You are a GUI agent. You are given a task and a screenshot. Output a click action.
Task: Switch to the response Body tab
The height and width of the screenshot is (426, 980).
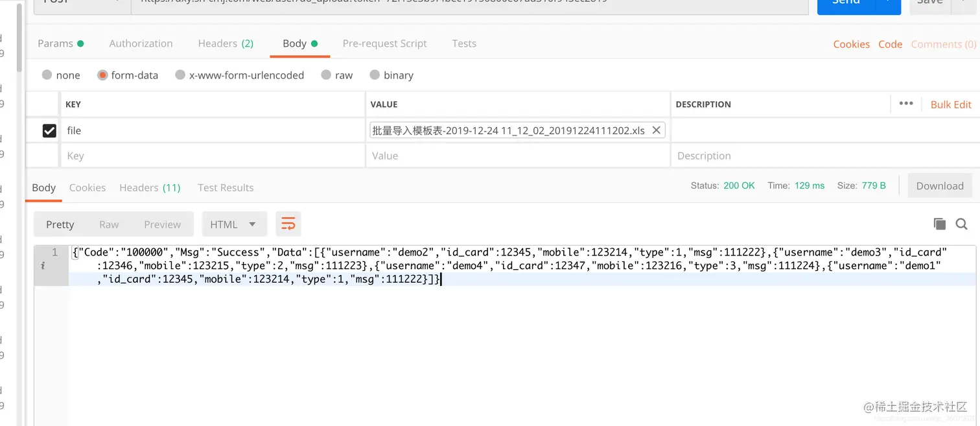click(44, 187)
